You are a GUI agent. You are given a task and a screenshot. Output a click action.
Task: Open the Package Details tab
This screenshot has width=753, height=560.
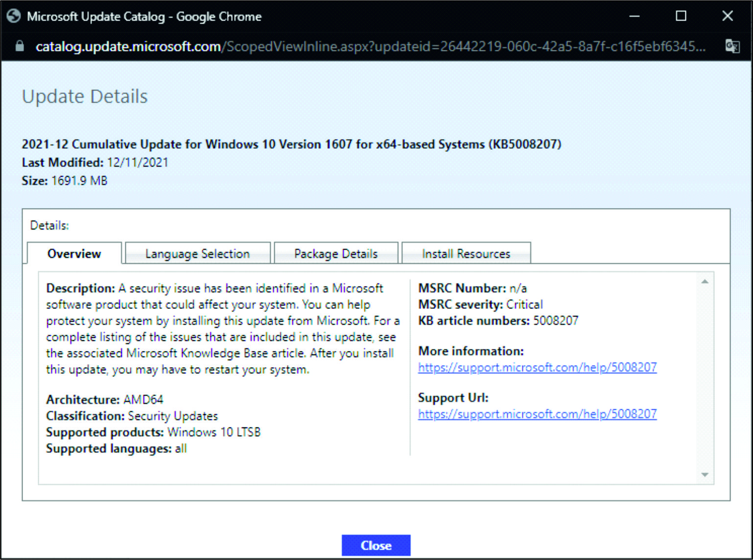[x=336, y=254]
